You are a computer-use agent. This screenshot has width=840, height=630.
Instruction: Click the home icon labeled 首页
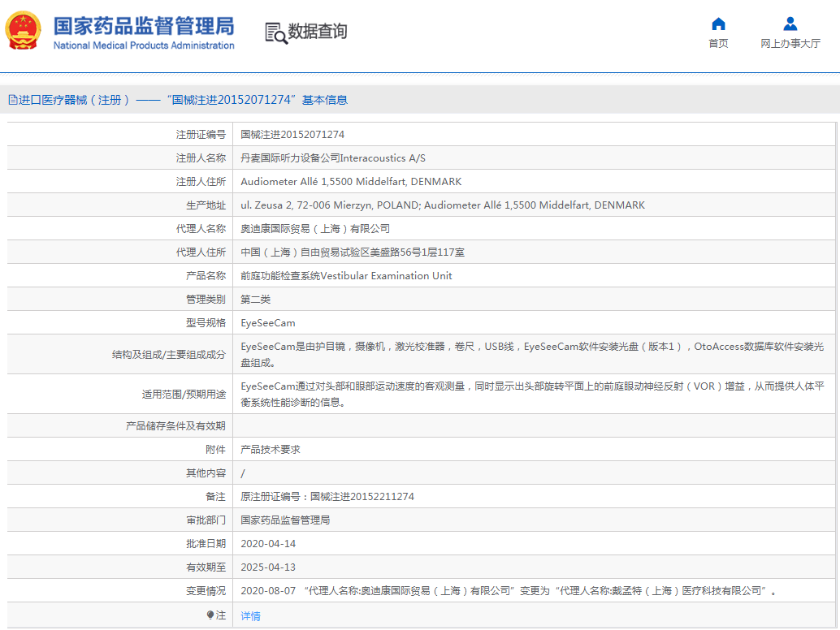718,24
